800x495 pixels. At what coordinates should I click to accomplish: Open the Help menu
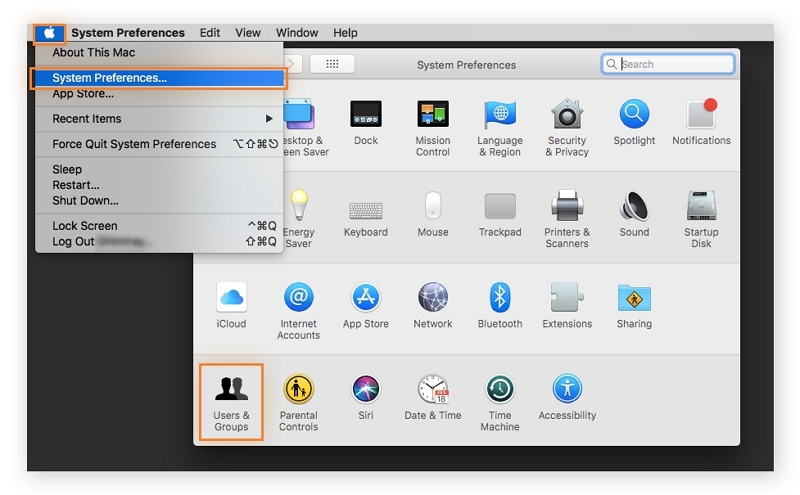coord(345,33)
